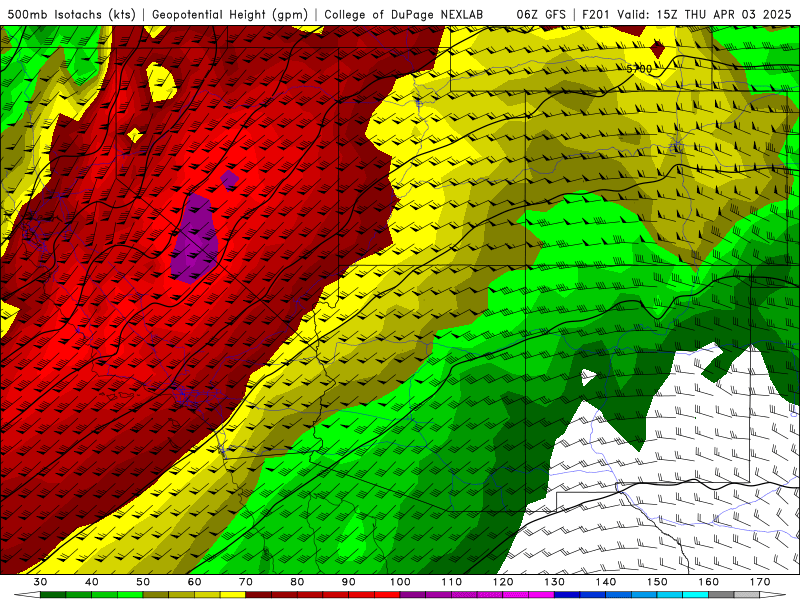Click the "F201" forecast hour text

tap(596, 14)
